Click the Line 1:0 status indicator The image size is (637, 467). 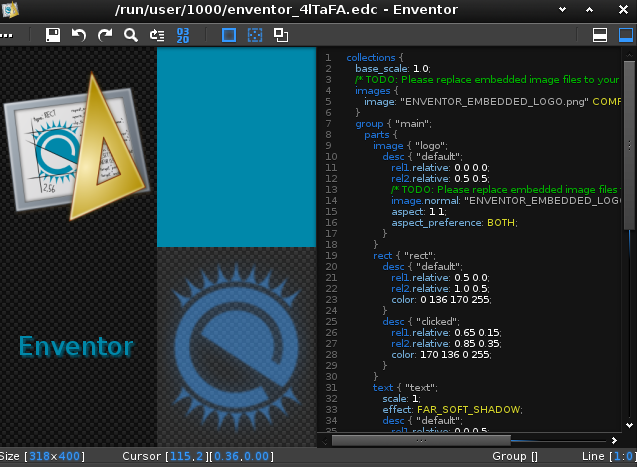[x=609, y=456]
